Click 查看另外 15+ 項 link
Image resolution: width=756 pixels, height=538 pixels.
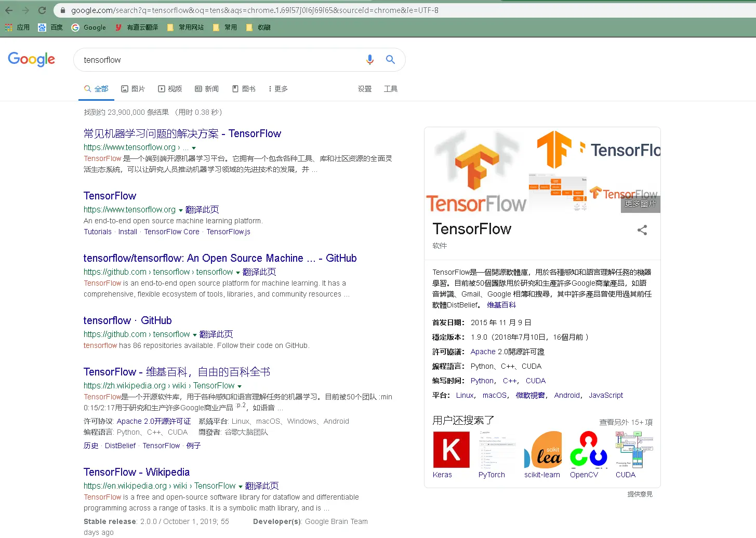pyautogui.click(x=626, y=422)
